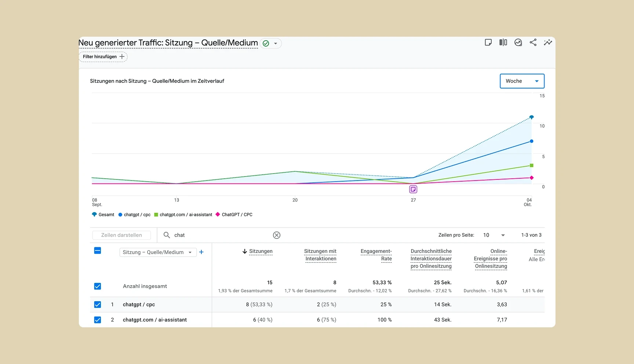
Task: Open Zeilen pro Seite dropdown showing 10
Action: (x=494, y=235)
